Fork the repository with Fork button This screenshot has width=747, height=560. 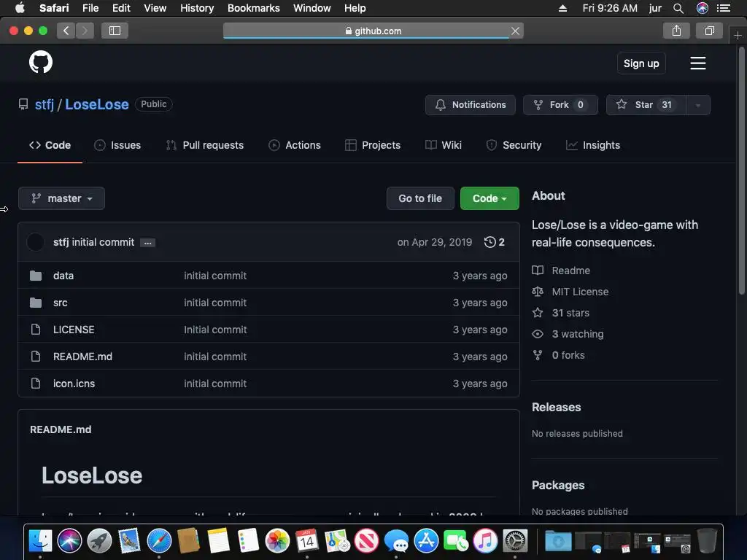[560, 105]
